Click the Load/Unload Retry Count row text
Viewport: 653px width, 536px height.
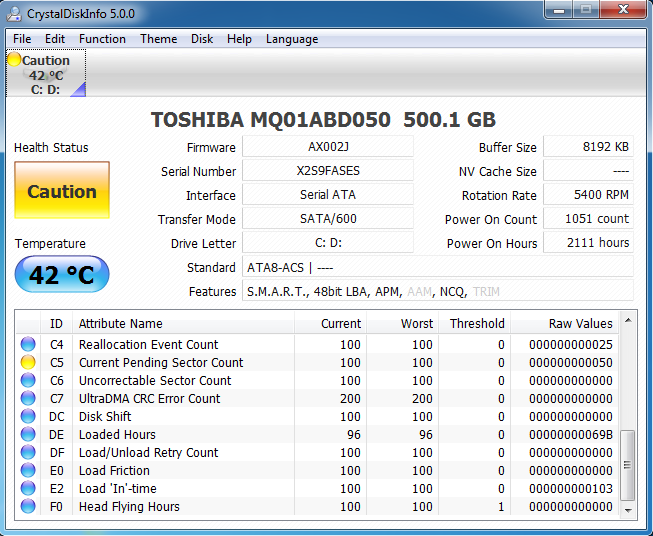coord(148,452)
